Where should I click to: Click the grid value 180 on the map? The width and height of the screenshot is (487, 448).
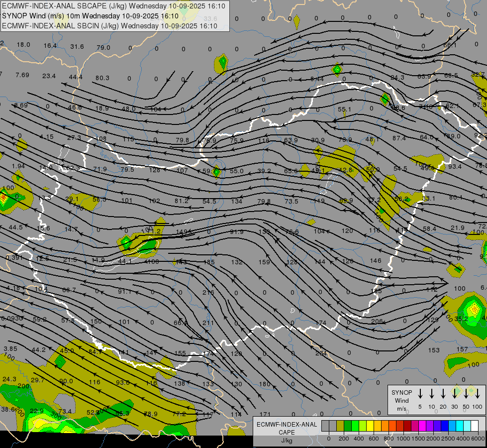265,384
